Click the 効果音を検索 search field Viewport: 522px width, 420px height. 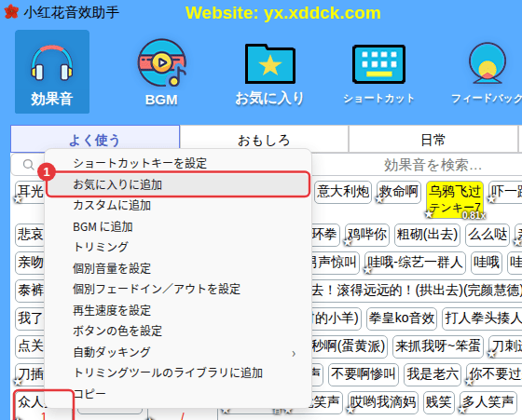[433, 165]
